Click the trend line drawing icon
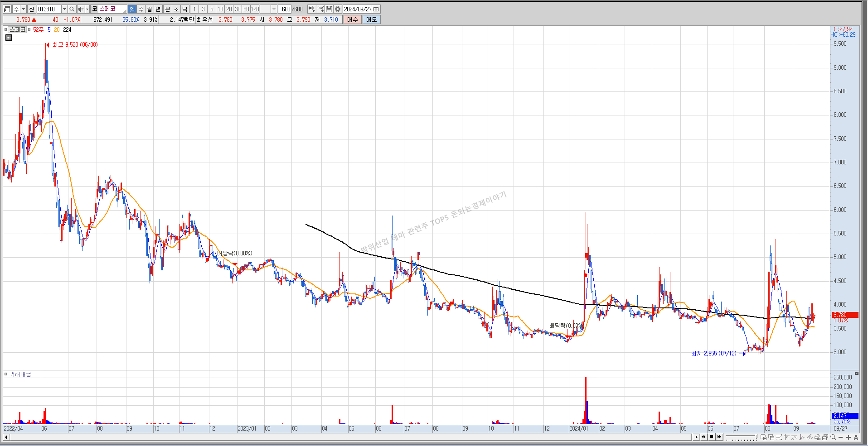 pyautogui.click(x=810, y=437)
